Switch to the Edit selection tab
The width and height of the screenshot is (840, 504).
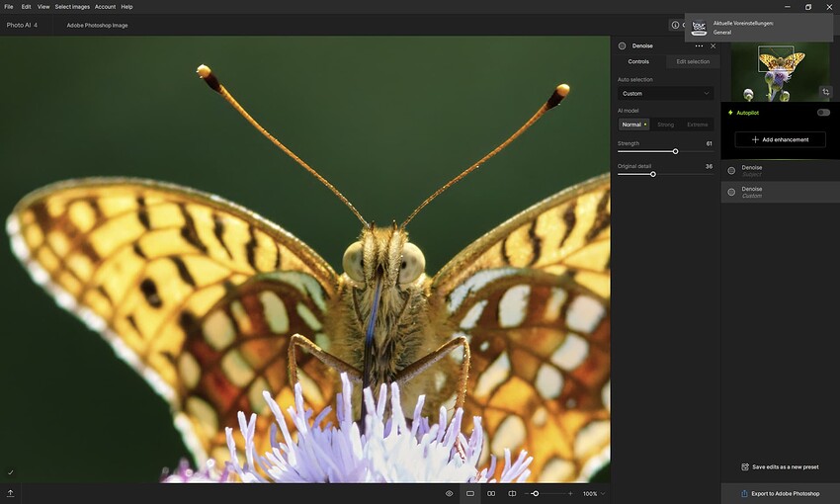point(692,61)
